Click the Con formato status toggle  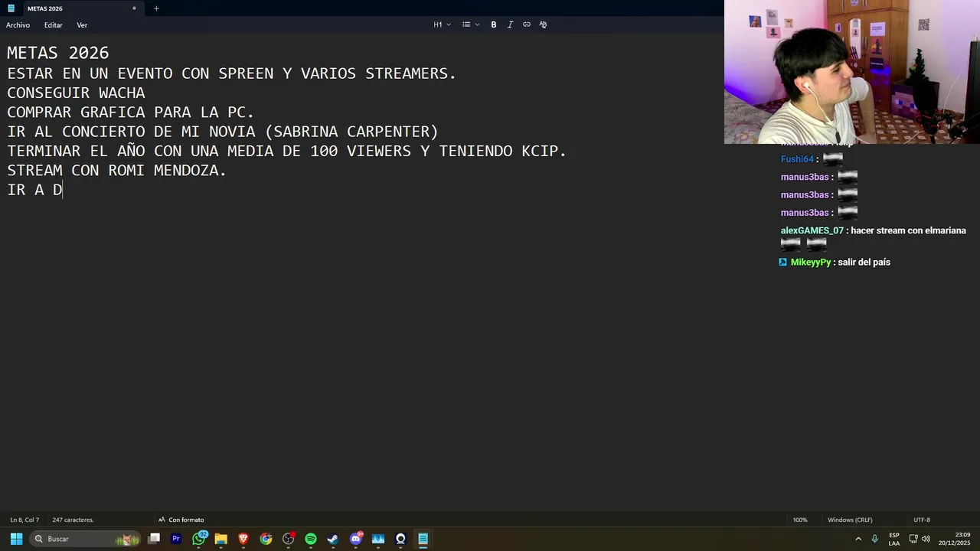click(181, 520)
